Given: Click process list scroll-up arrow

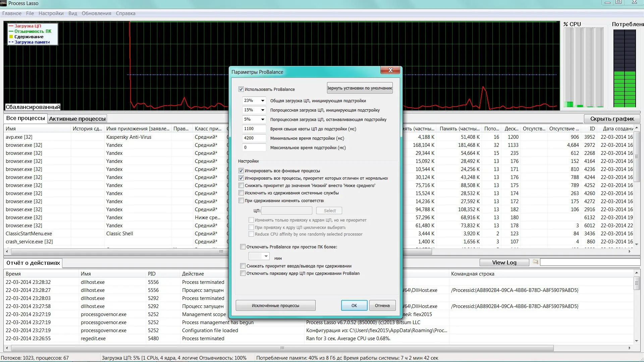Looking at the screenshot, I should (636, 128).
